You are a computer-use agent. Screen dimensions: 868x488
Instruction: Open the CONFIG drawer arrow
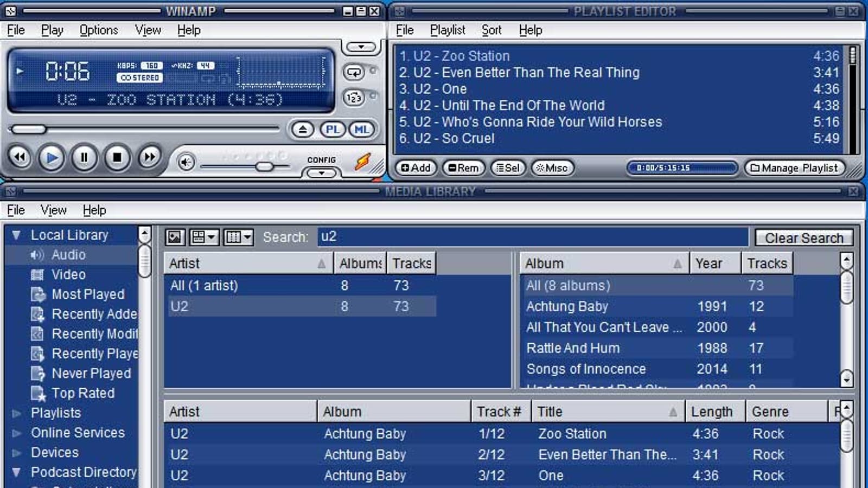(322, 173)
